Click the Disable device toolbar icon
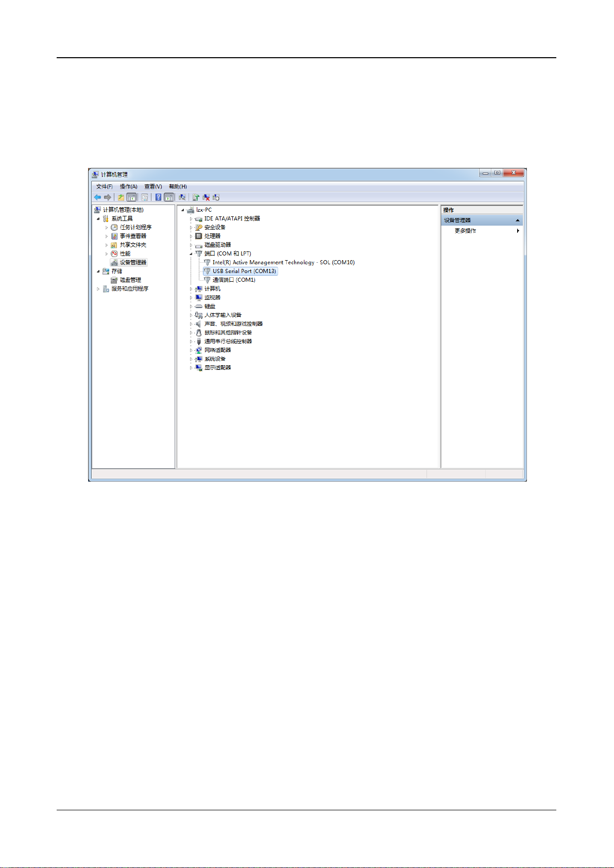The image size is (614, 868). coord(216,197)
